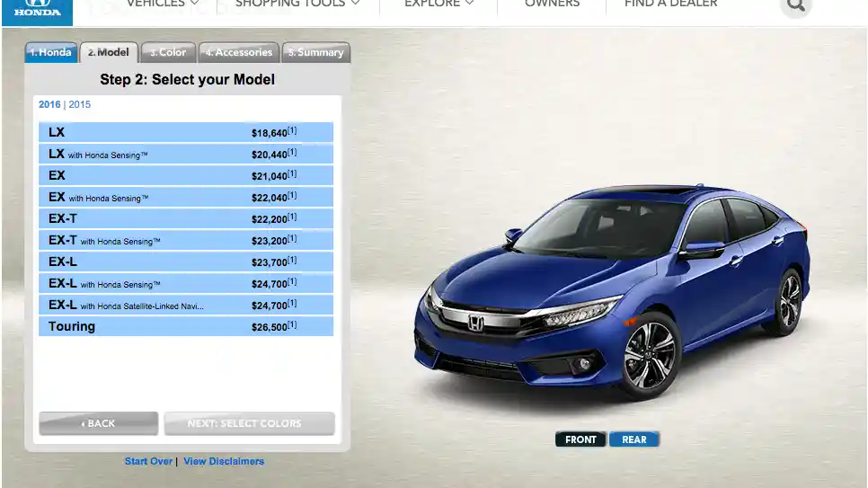Choose EX with Honda Sensing trim
868x488 pixels.
click(186, 197)
